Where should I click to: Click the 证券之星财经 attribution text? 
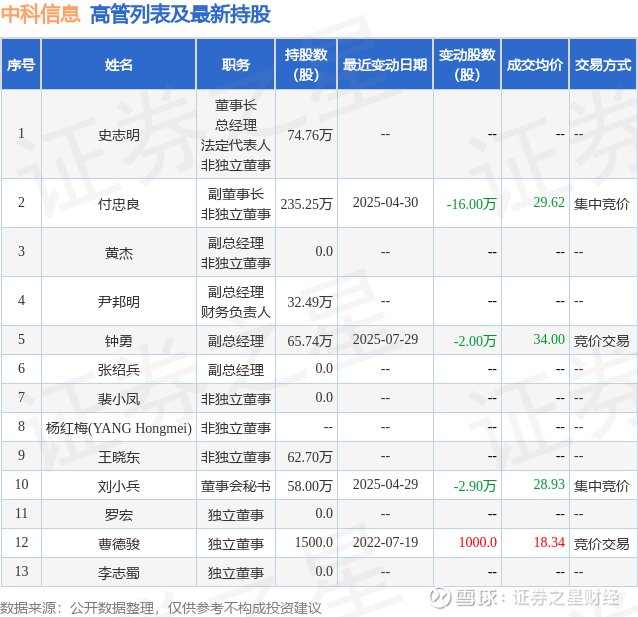(565, 597)
